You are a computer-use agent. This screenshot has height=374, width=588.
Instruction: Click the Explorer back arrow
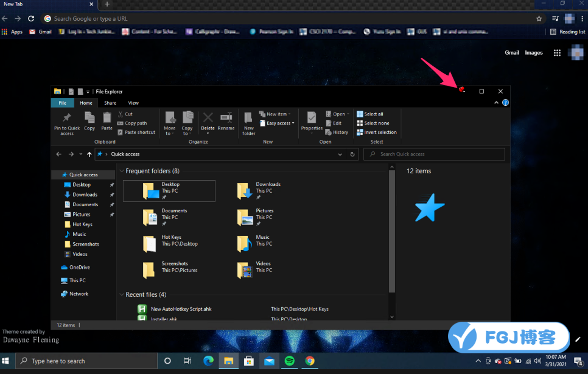point(59,154)
